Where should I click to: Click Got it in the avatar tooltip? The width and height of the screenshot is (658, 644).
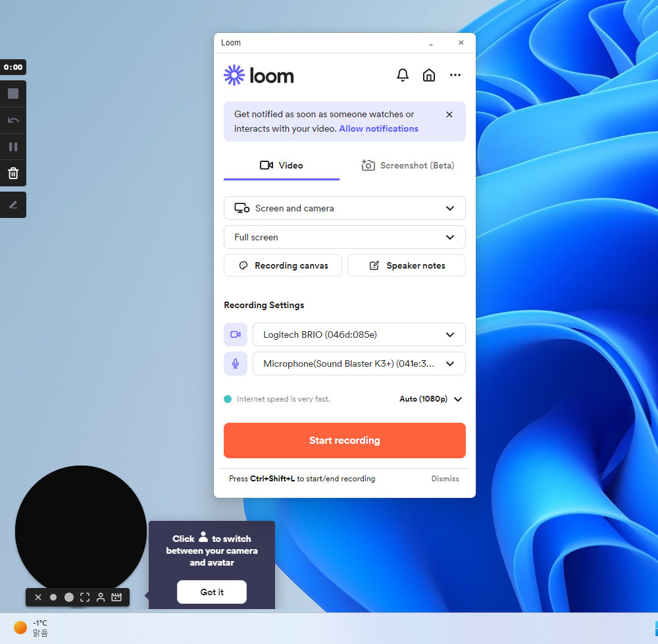point(212,592)
